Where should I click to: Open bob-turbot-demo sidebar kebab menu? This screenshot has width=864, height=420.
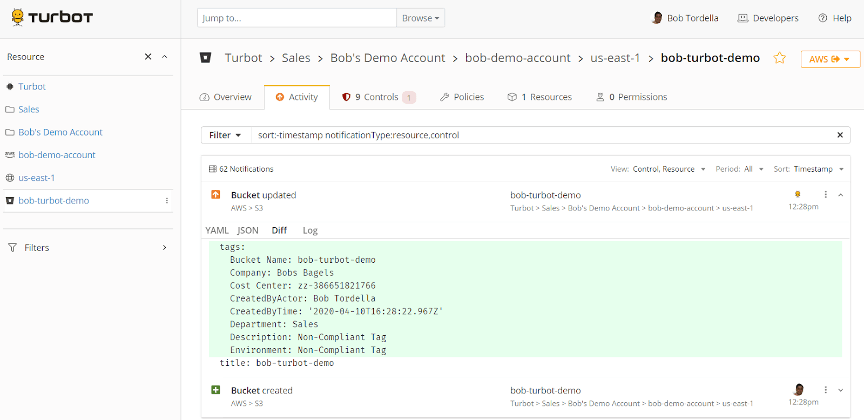[167, 201]
